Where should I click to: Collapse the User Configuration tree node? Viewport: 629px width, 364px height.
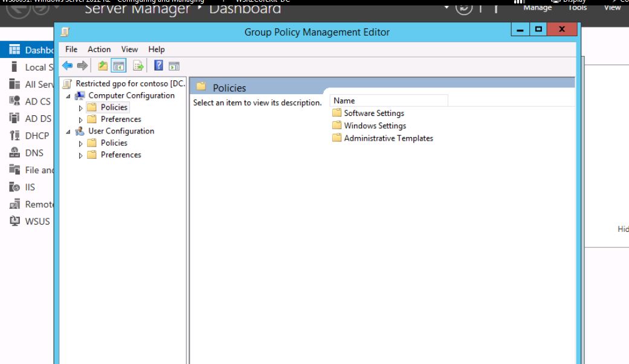pos(68,132)
